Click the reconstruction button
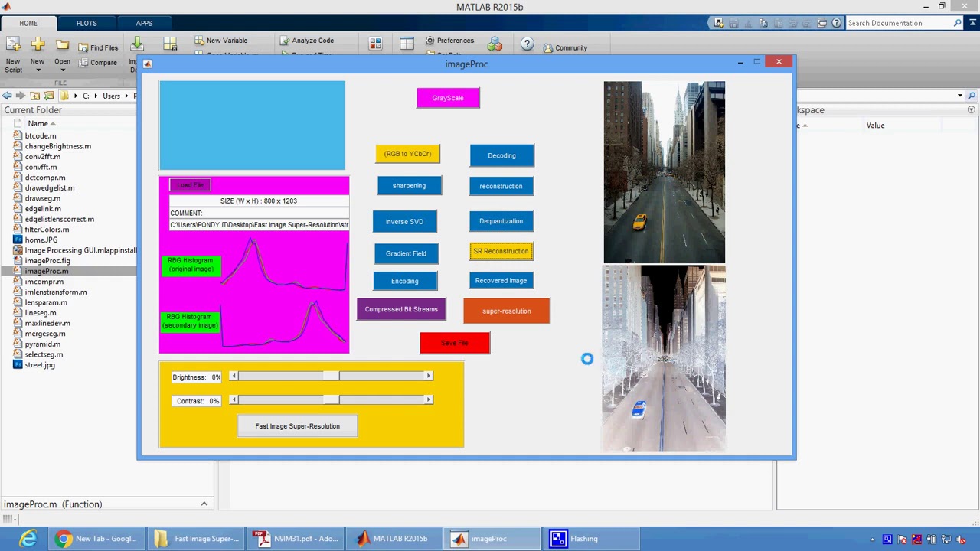Viewport: 980px width, 551px height. [x=501, y=186]
